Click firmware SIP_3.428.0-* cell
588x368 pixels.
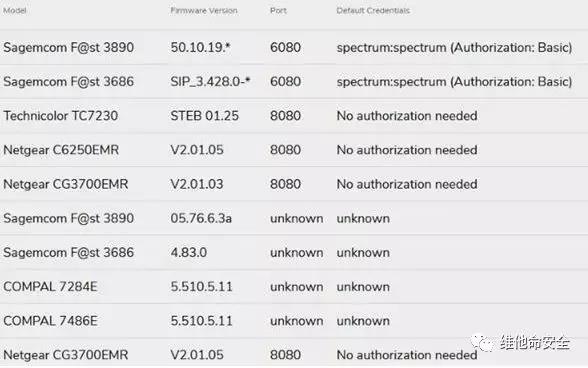(x=210, y=81)
